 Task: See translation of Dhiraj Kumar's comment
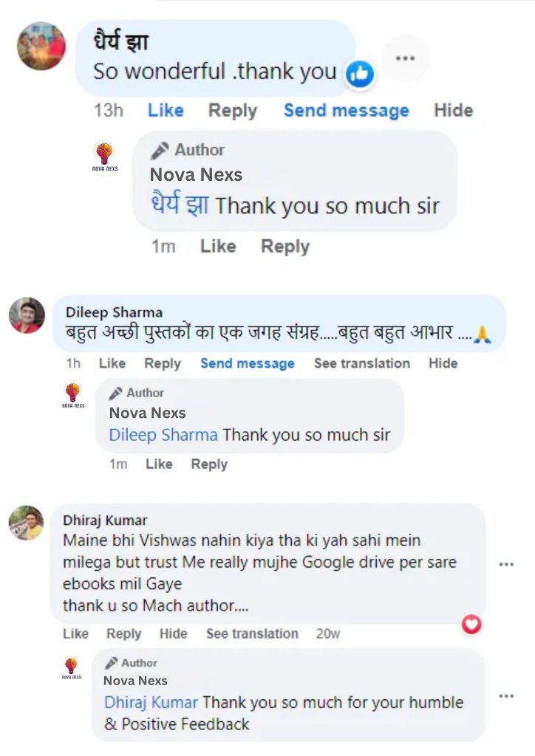(252, 633)
